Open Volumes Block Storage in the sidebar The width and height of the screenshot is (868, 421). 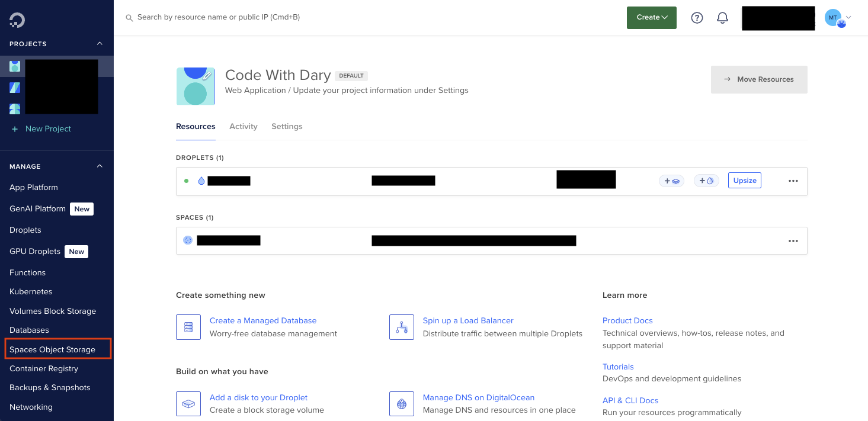pos(53,311)
